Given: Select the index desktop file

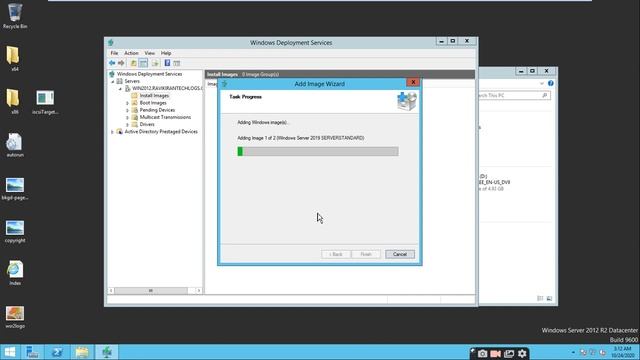Looking at the screenshot, I should 15,273.
